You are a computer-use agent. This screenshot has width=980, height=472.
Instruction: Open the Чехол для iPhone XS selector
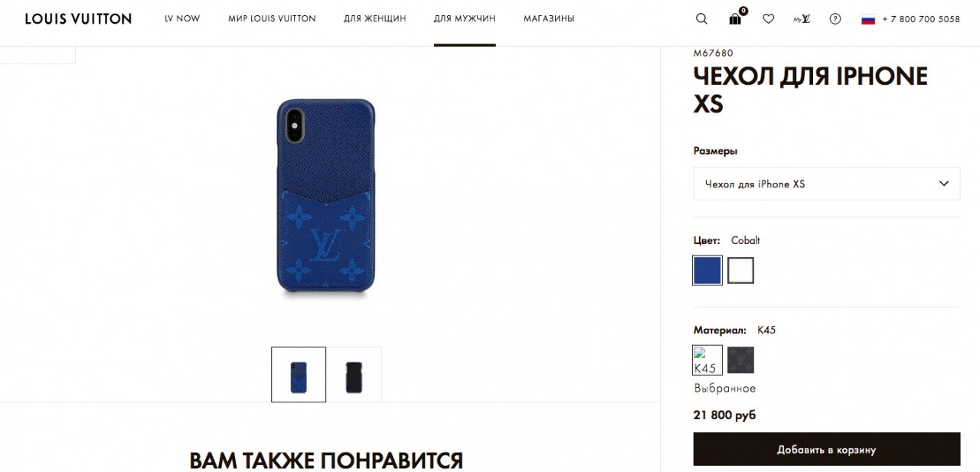point(827,184)
